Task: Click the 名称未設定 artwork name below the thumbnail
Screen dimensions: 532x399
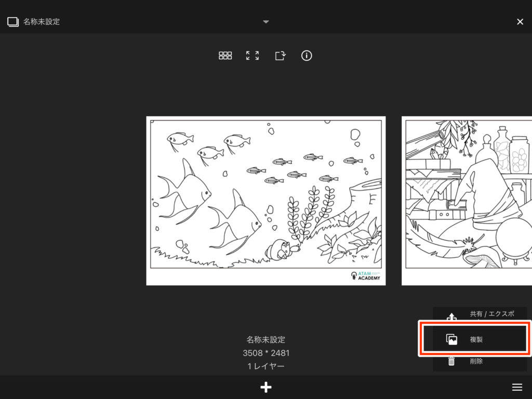Action: pyautogui.click(x=266, y=340)
